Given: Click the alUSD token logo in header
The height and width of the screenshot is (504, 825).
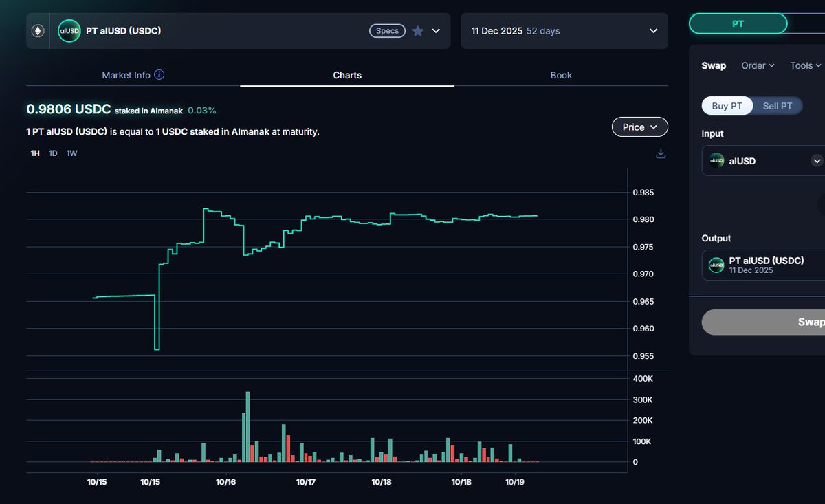Looking at the screenshot, I should click(x=69, y=31).
